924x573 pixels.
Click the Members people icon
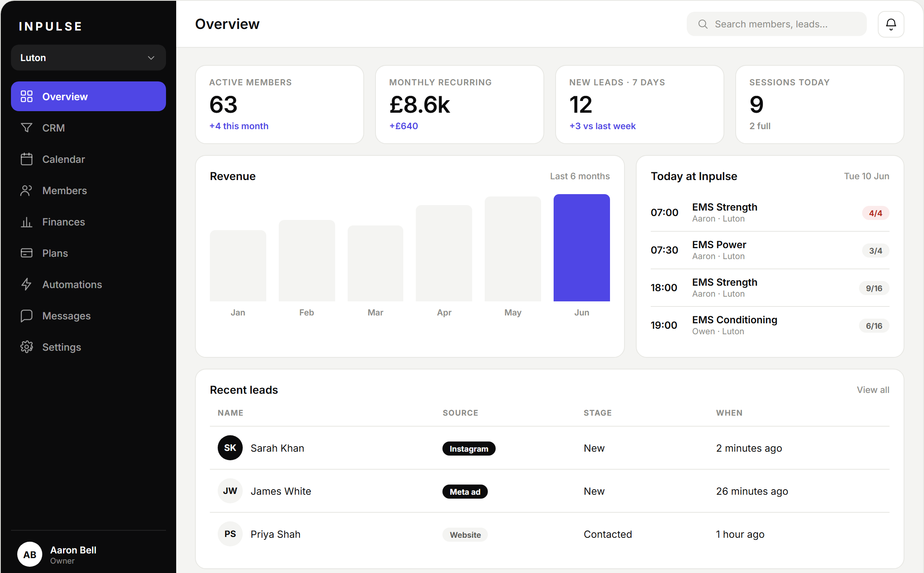27,190
